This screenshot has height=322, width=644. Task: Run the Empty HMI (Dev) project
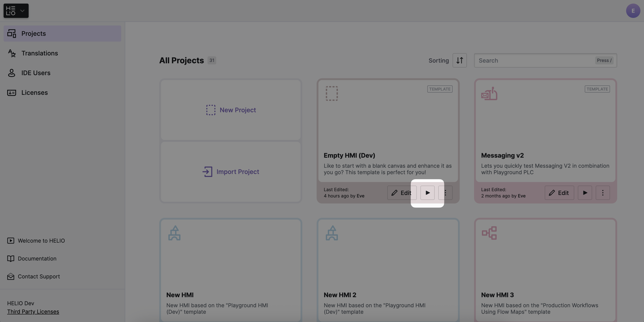427,193
